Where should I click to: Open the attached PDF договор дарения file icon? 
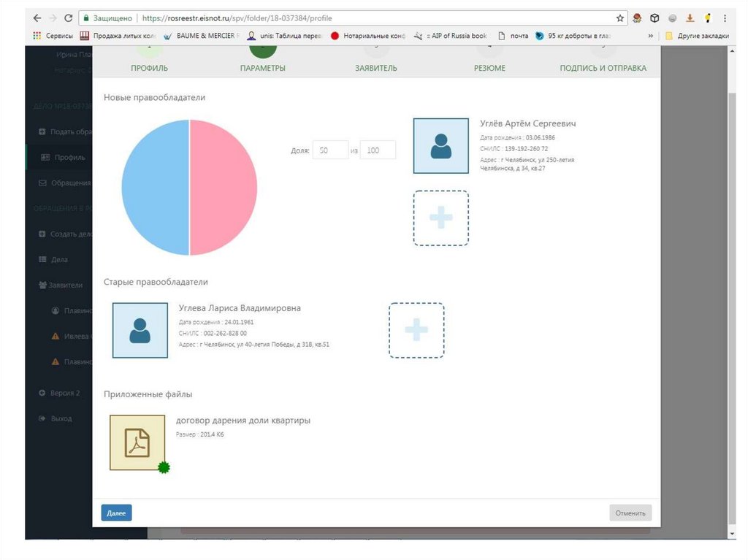137,442
